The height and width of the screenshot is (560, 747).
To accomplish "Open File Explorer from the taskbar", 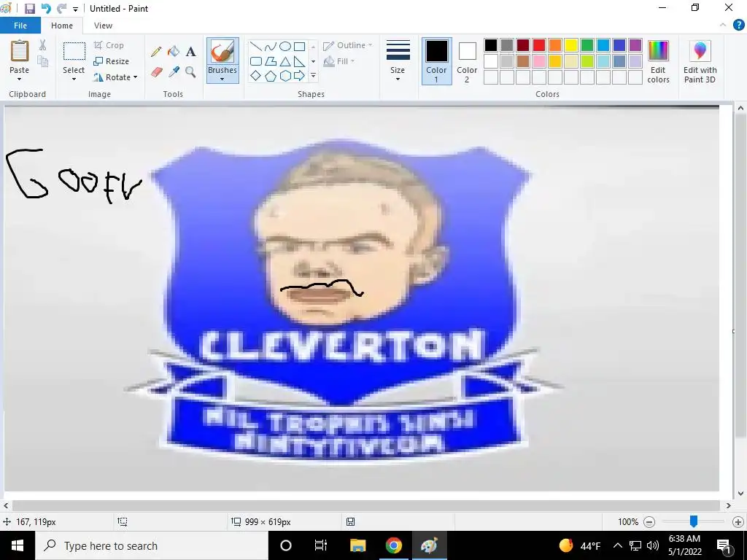I will tap(357, 545).
